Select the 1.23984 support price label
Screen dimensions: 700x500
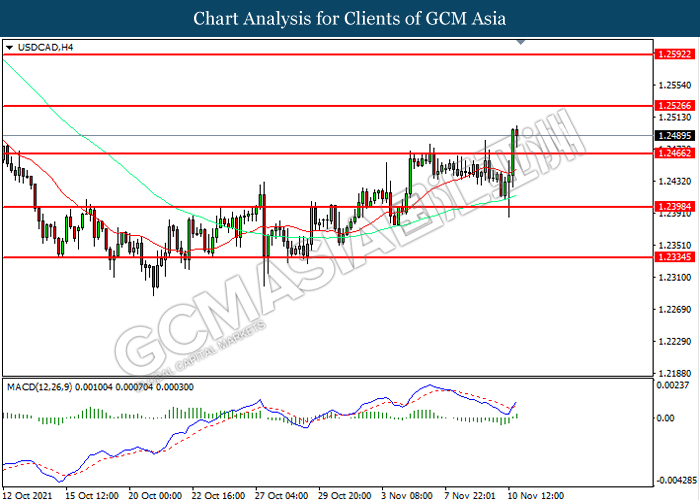(x=675, y=207)
